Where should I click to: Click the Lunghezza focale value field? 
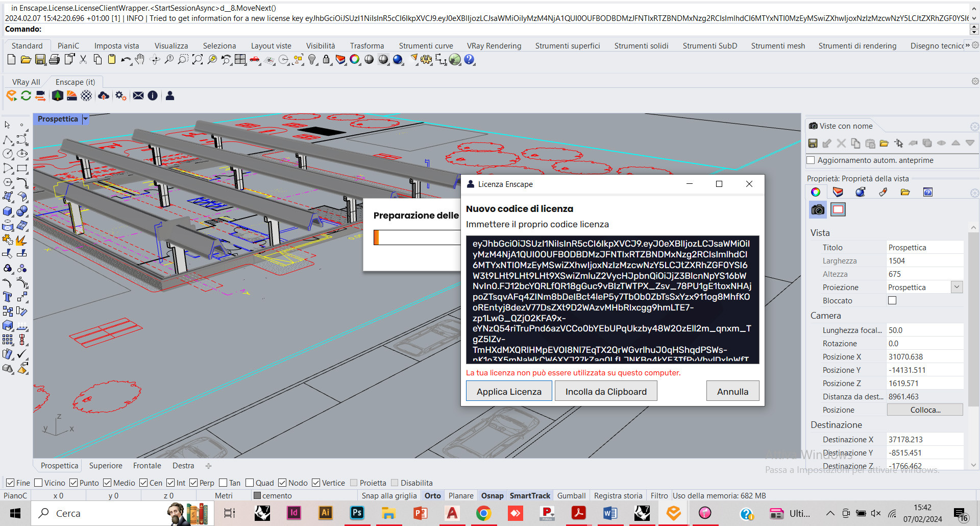[x=925, y=330]
